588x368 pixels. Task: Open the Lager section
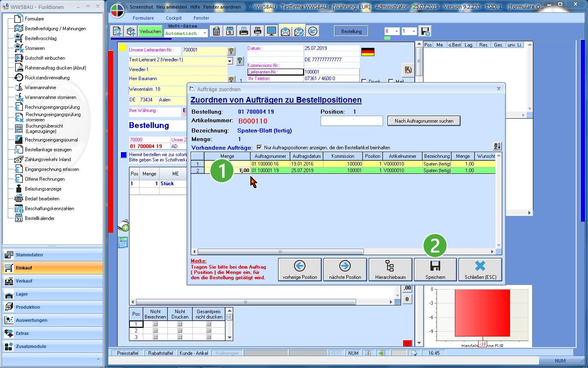53,294
